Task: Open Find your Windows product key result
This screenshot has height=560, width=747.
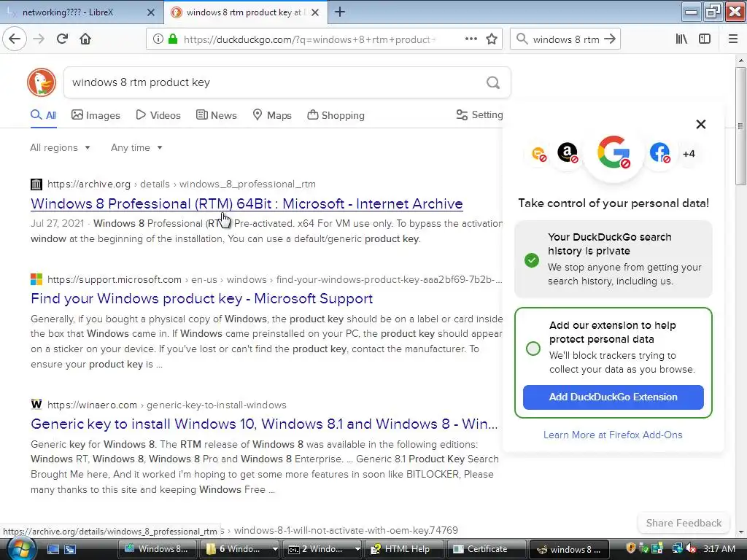Action: 201,298
